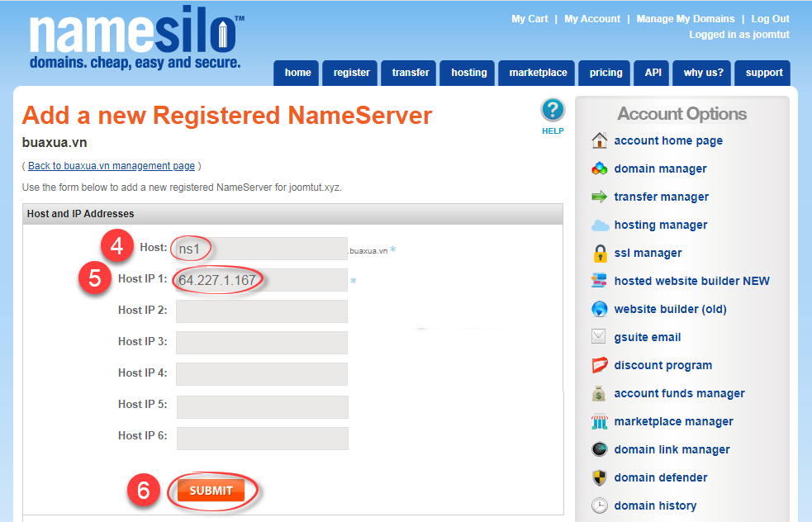Open the domain manager link
The image size is (812, 522).
click(660, 168)
